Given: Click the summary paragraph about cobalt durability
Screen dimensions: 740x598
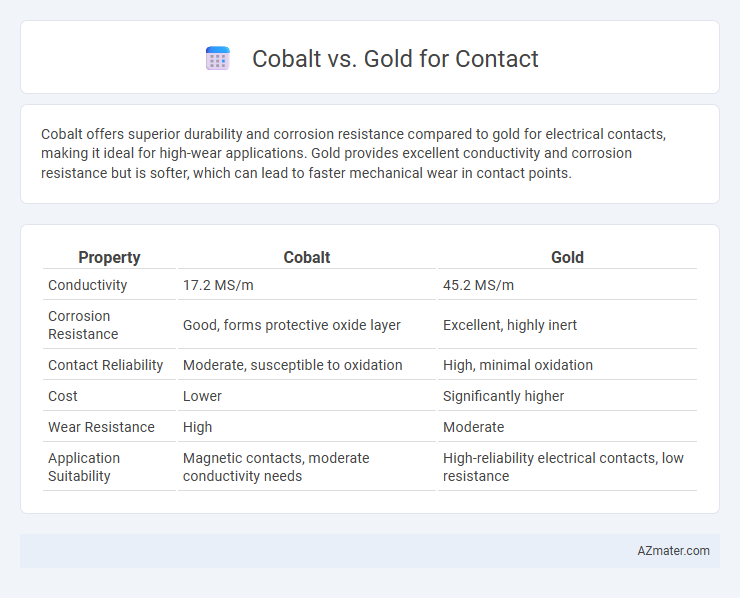Looking at the screenshot, I should (353, 153).
